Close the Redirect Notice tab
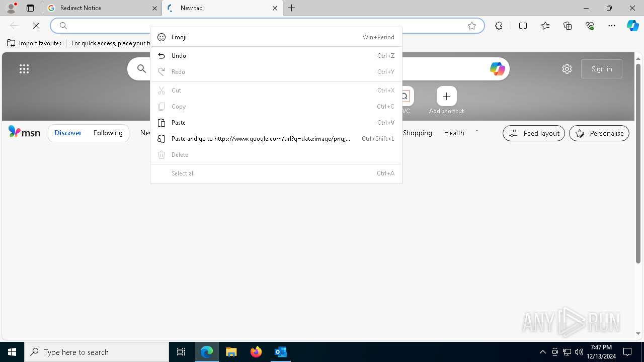Image resolution: width=644 pixels, height=362 pixels. tap(154, 8)
